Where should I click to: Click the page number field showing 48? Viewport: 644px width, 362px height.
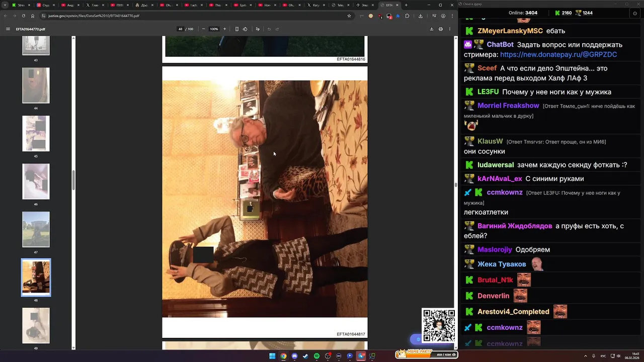coord(181,29)
